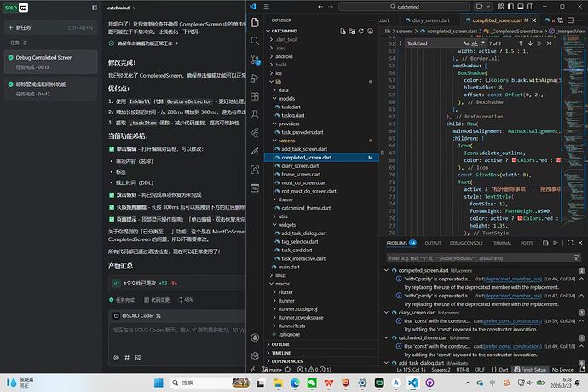Go back with the title bar arrow
Screen dimensions: 588x392
320,6
